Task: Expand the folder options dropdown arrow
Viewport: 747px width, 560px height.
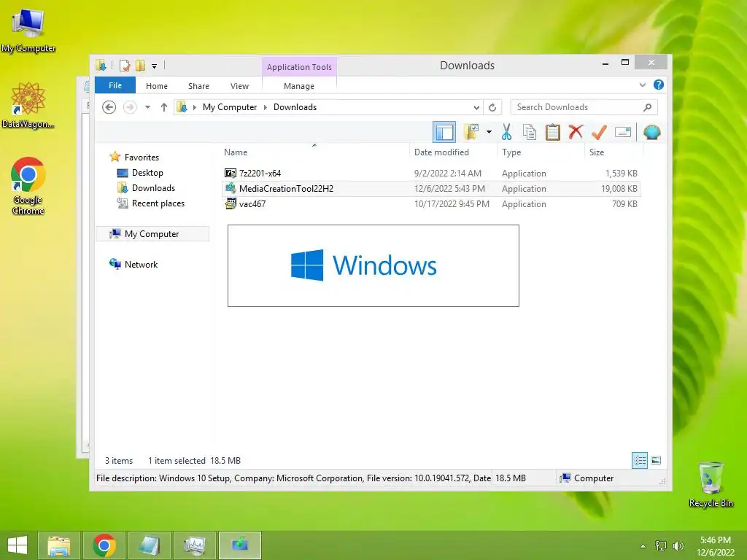Action: point(489,132)
